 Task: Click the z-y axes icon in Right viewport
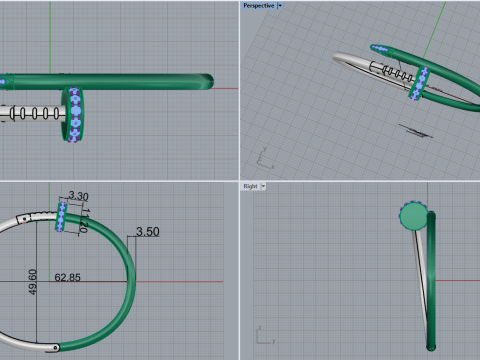[266, 335]
